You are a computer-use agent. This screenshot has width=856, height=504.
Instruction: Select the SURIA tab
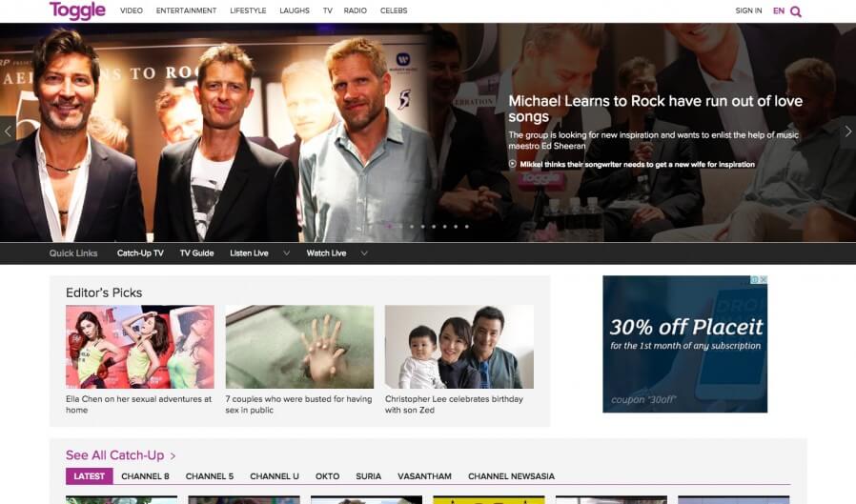pyautogui.click(x=369, y=476)
